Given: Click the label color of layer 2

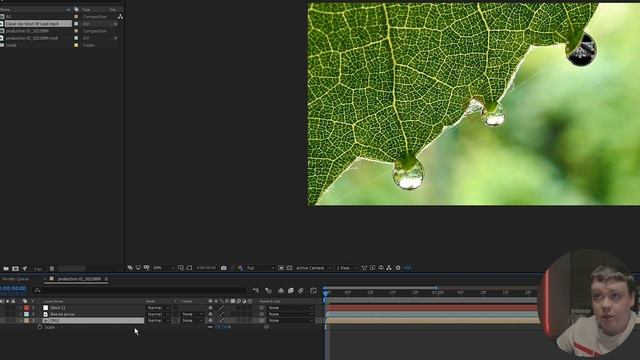Looking at the screenshot, I should tap(27, 314).
